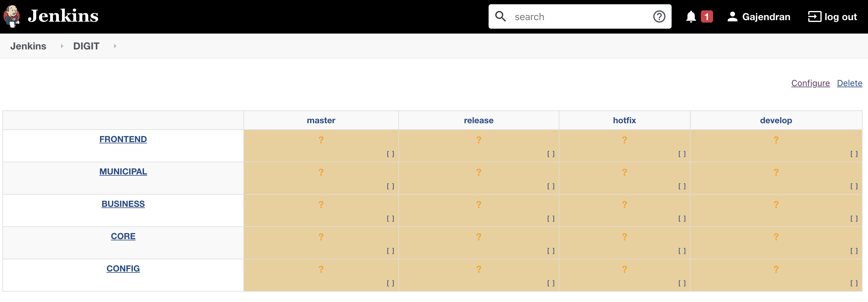Click the CORE hotfix status question mark
Image resolution: width=868 pixels, height=302 pixels.
point(625,237)
